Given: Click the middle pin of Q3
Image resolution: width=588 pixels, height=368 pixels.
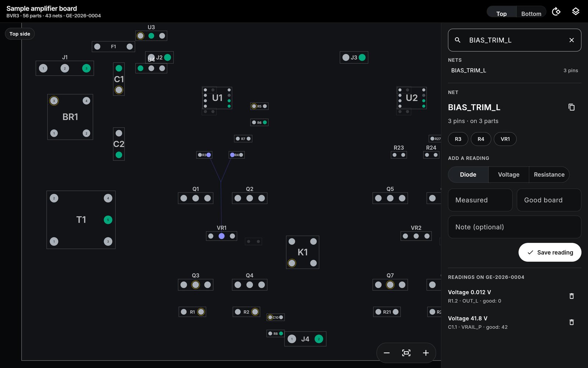Looking at the screenshot, I should click(x=196, y=284).
